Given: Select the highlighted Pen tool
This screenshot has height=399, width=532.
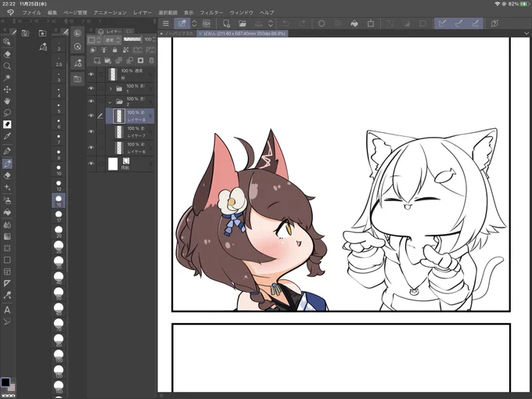Looking at the screenshot, I should tap(7, 164).
